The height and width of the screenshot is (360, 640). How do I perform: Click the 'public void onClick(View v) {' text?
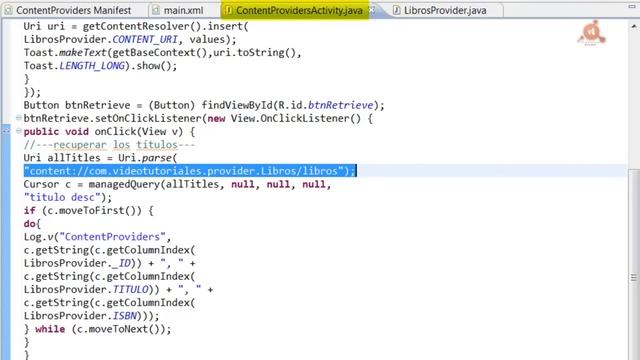coord(109,131)
